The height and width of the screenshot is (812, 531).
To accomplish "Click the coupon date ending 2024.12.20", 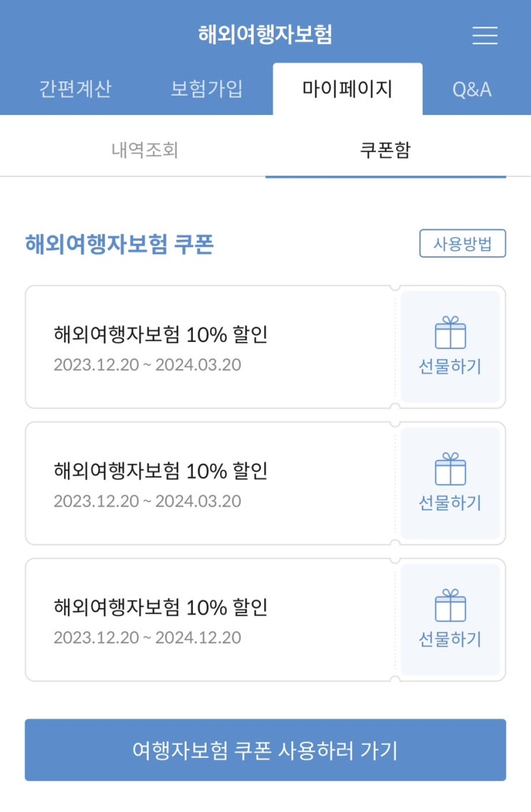I will 147,638.
